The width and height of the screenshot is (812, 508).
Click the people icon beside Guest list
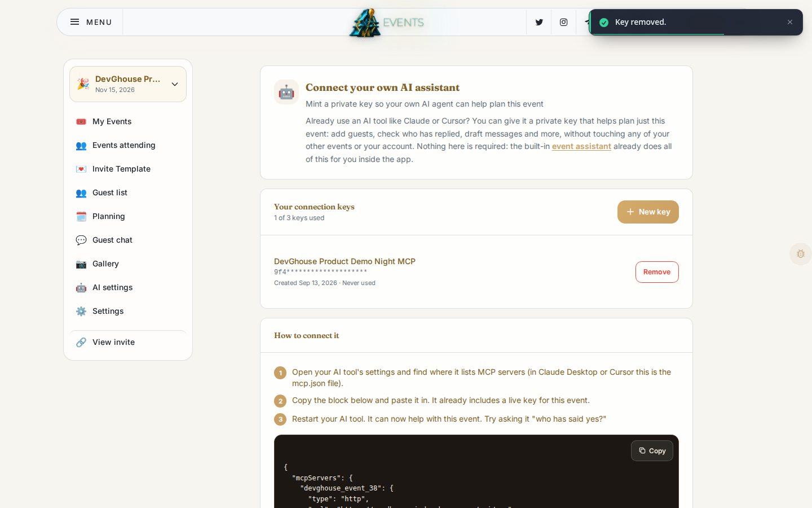pyautogui.click(x=81, y=193)
